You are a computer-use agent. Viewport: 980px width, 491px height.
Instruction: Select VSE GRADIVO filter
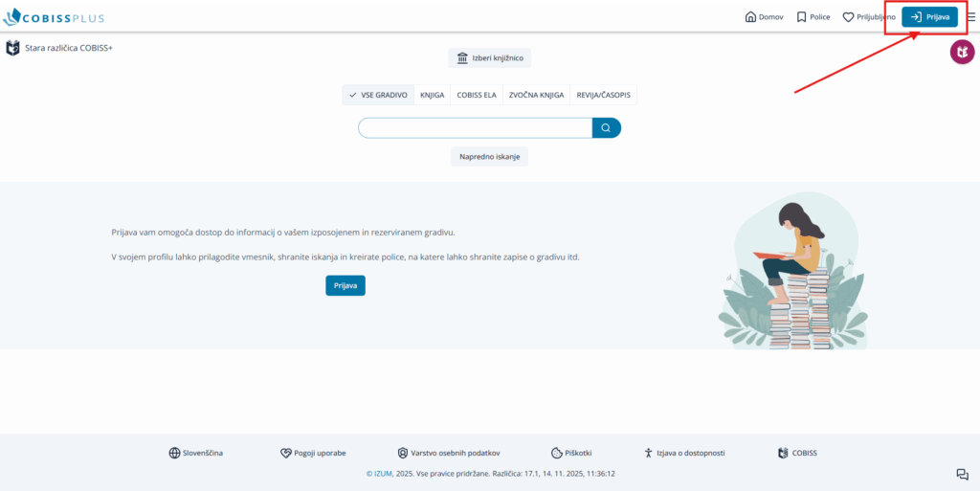click(x=378, y=95)
